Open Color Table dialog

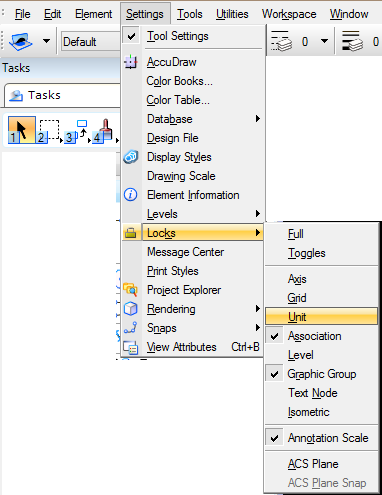(178, 100)
